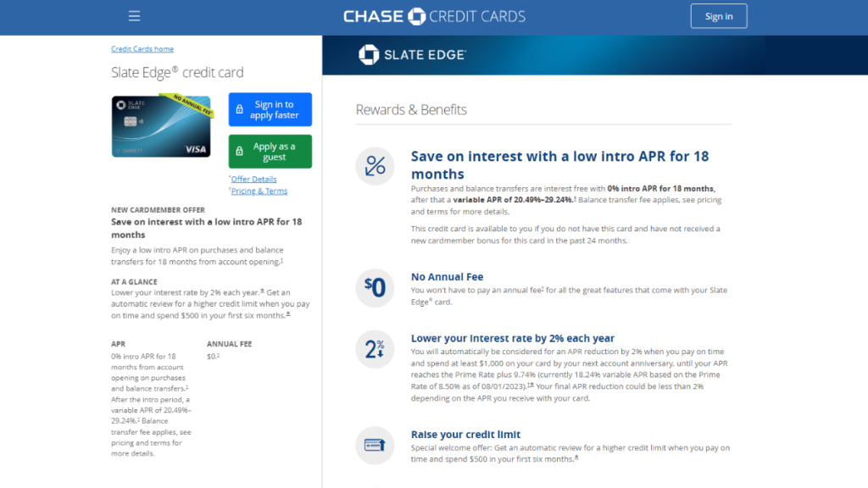Viewport: 868px width, 488px height.
Task: Open the Credit Cards home link
Action: 142,48
